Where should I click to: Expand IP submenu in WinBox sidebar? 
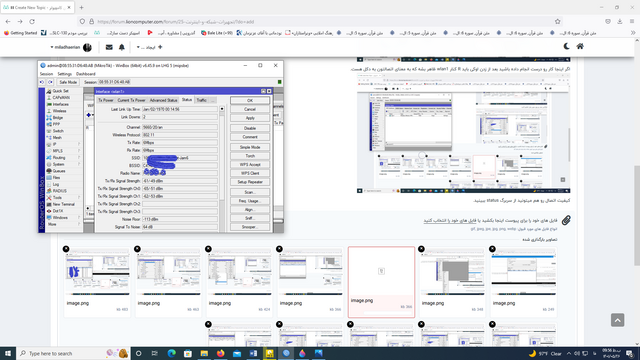(64, 144)
